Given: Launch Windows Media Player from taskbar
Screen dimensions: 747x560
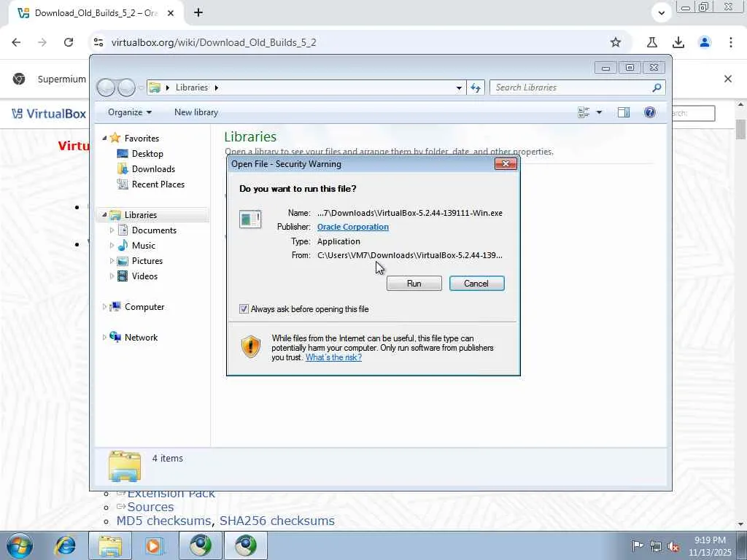Looking at the screenshot, I should tap(155, 545).
